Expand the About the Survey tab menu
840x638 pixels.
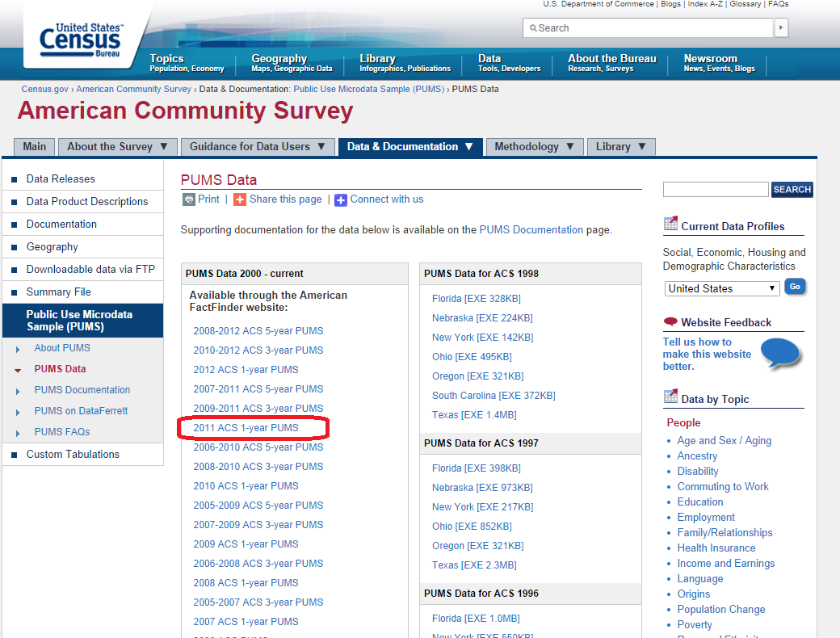164,146
